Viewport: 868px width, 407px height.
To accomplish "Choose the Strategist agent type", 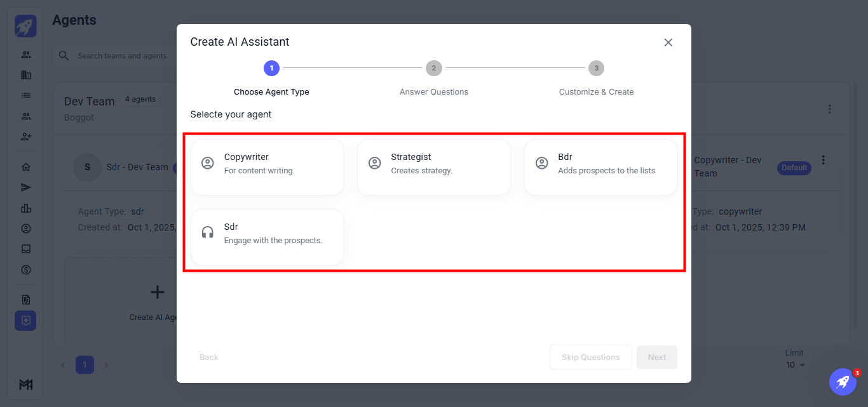I will point(433,168).
